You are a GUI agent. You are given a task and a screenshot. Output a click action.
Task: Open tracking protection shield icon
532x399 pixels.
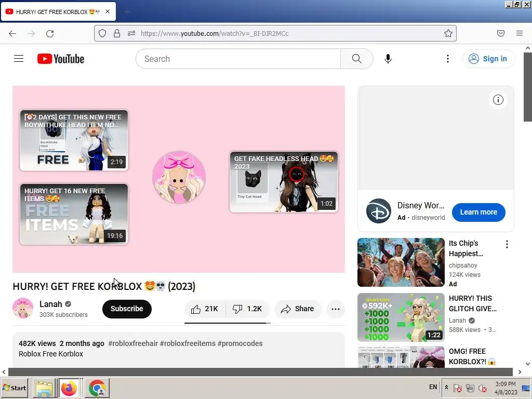click(102, 33)
